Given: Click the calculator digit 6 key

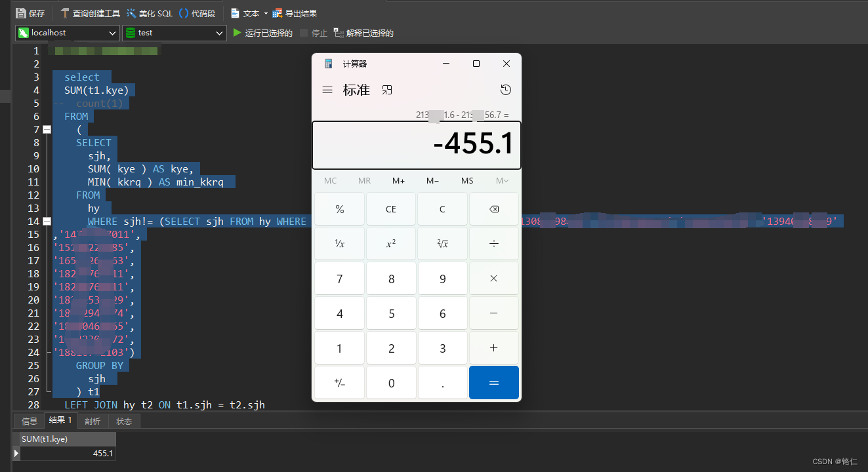Looking at the screenshot, I should 442,313.
